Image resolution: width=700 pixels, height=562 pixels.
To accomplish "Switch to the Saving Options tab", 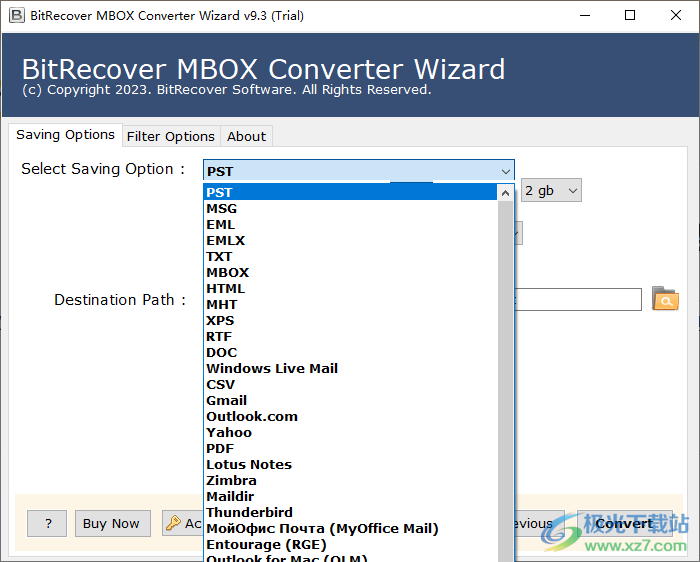I will (x=65, y=135).
